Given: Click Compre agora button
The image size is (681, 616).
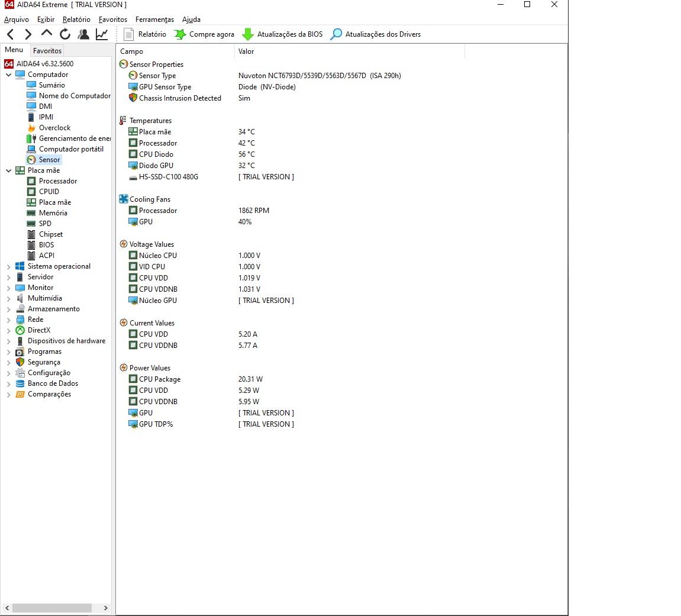Looking at the screenshot, I should coord(204,34).
